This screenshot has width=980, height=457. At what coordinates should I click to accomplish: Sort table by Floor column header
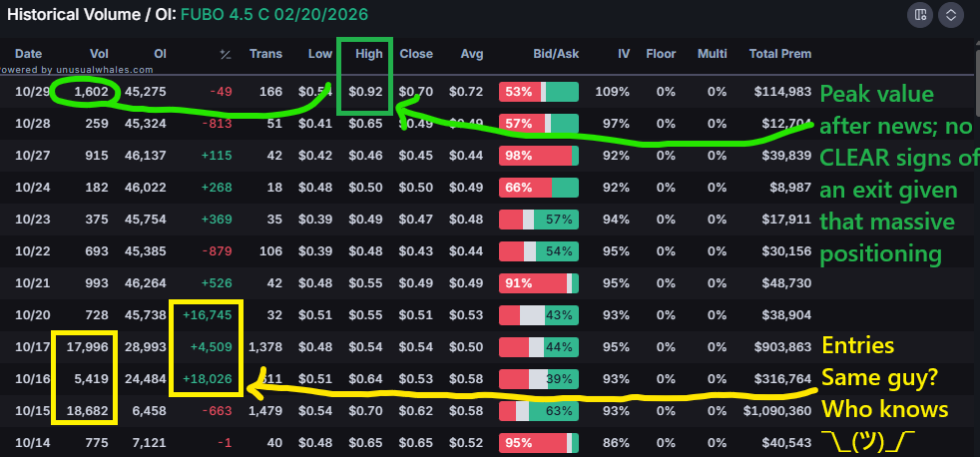click(x=661, y=54)
